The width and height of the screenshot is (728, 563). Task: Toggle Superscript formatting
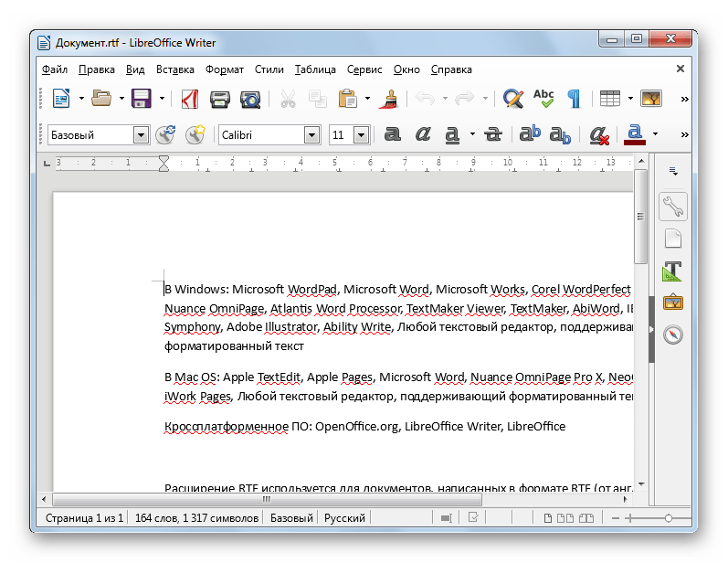(x=530, y=133)
